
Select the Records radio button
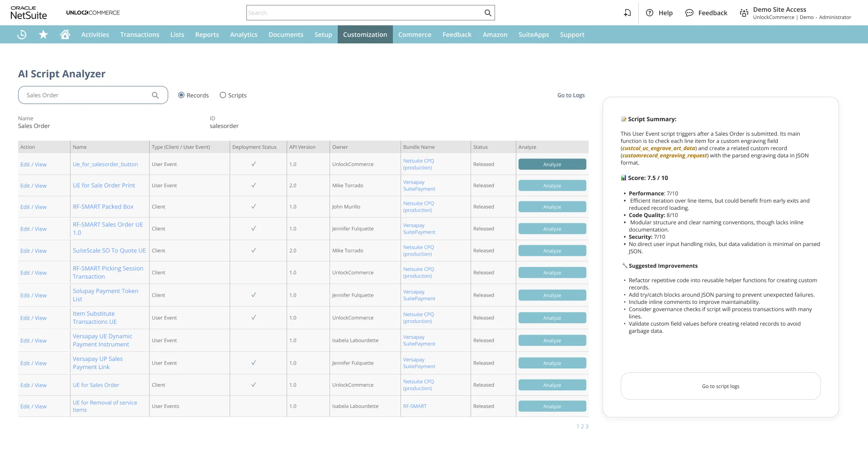tap(181, 95)
